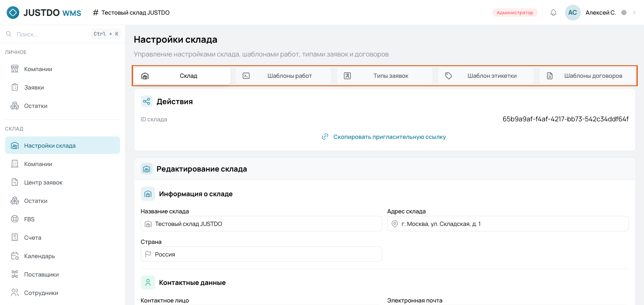The image size is (644, 305).
Task: Click the warehouse ID value 65b9a9af-f4af-4217-bb73-542c34ddf64f
Action: coord(565,119)
